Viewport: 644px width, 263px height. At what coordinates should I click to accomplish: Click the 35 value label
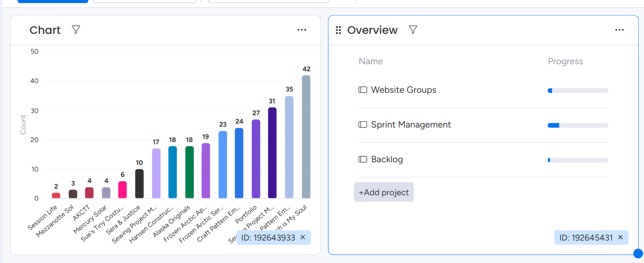click(289, 89)
